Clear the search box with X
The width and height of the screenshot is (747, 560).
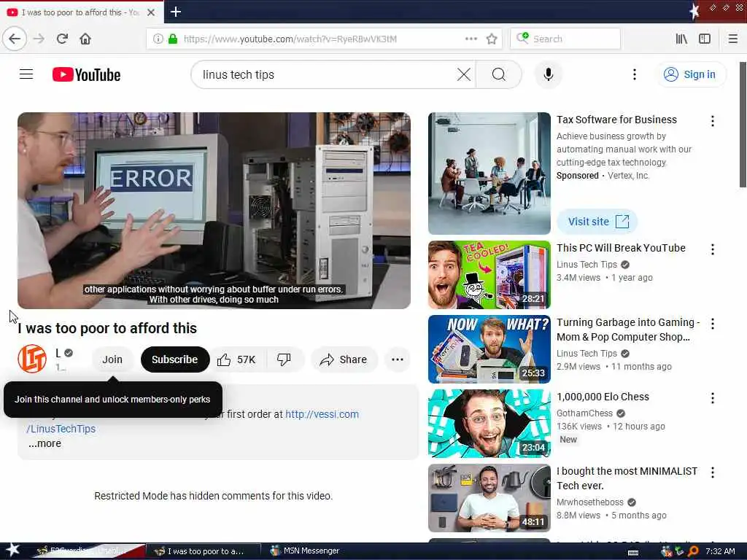click(x=463, y=74)
